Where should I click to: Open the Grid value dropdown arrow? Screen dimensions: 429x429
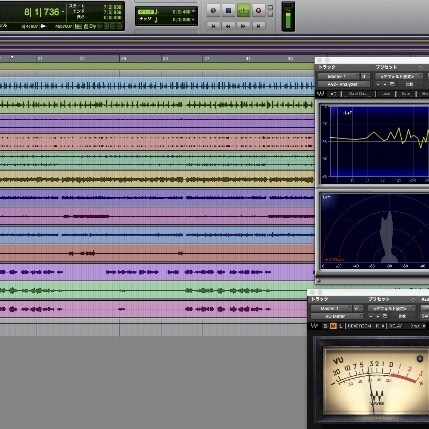coord(193,12)
